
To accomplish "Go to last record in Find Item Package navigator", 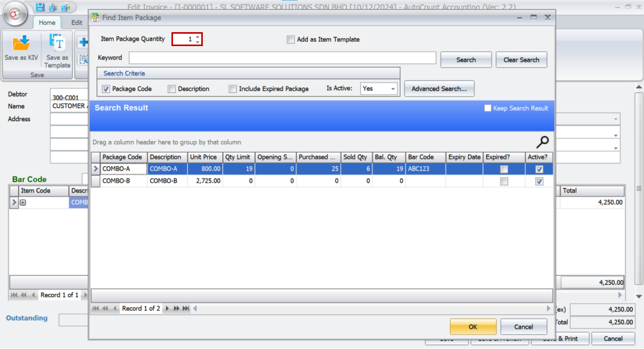I will [186, 309].
